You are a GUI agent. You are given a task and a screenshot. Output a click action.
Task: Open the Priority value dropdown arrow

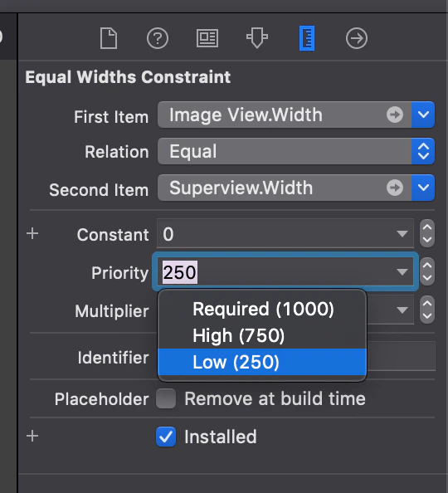coord(402,272)
